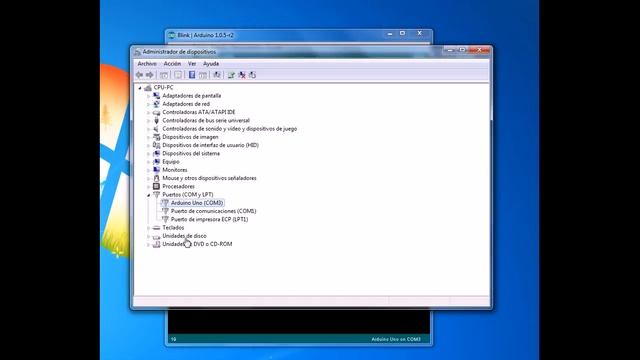Click the Procesadores chip icon
This screenshot has width=640, height=360.
point(156,186)
